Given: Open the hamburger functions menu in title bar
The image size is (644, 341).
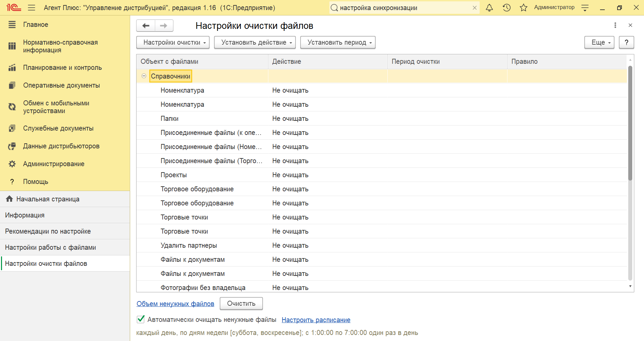Looking at the screenshot, I should [32, 7].
